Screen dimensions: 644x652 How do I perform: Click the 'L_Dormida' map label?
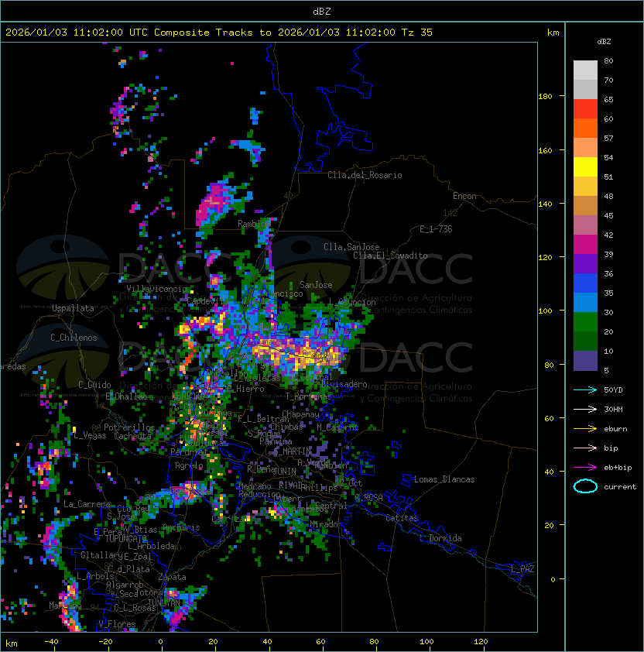tap(440, 538)
